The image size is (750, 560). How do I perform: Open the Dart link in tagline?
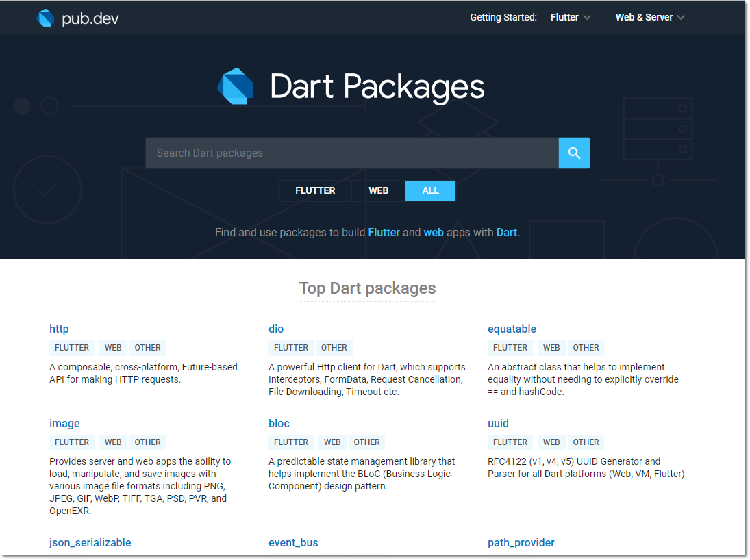point(507,232)
